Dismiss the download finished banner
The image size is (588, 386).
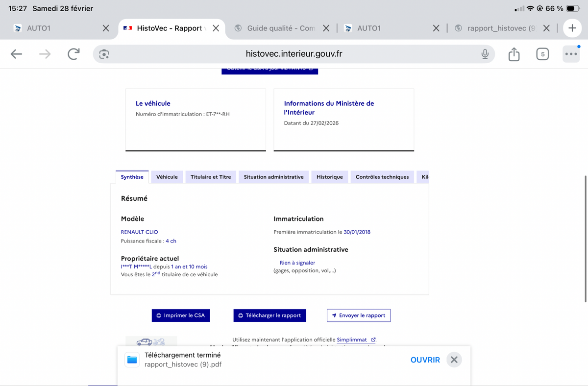pos(454,360)
